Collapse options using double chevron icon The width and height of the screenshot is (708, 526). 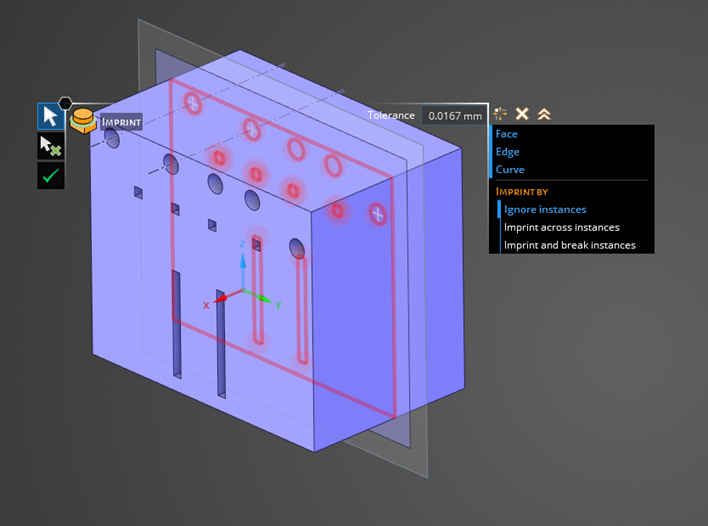pos(544,114)
